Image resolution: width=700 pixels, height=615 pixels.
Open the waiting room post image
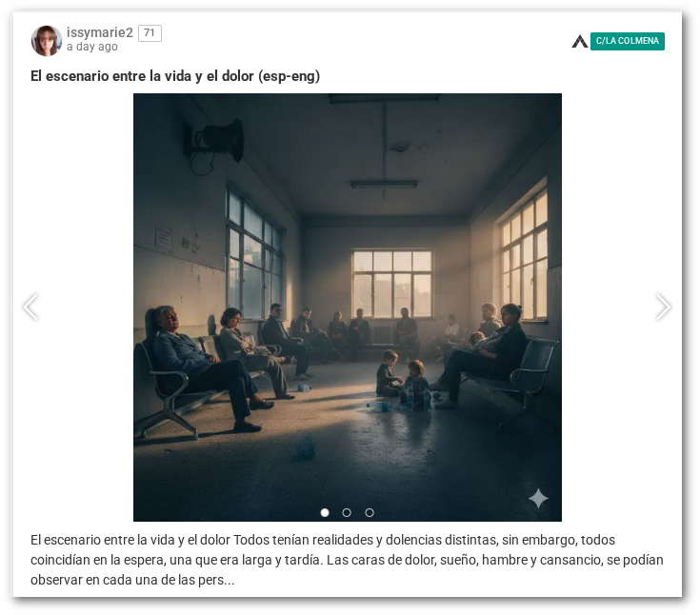coord(348,307)
